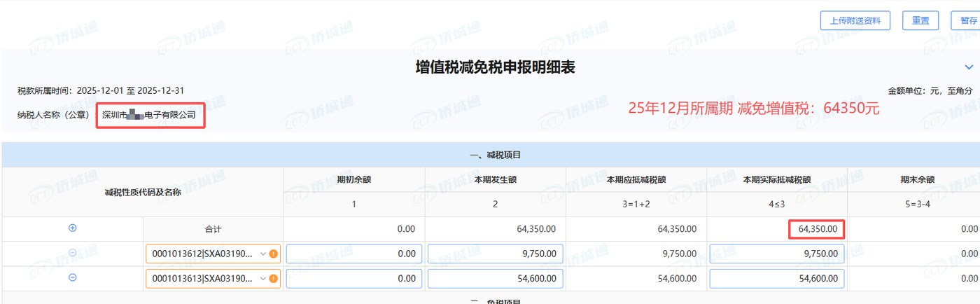Select the 合计 total under 本期应抵减税额
The width and height of the screenshot is (980, 304).
click(677, 229)
